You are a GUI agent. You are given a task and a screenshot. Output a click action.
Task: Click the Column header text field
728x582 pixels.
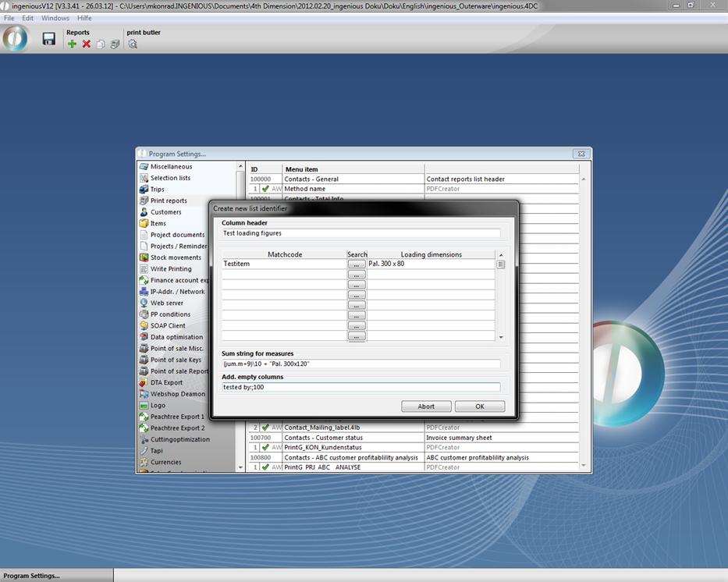pyautogui.click(x=360, y=232)
